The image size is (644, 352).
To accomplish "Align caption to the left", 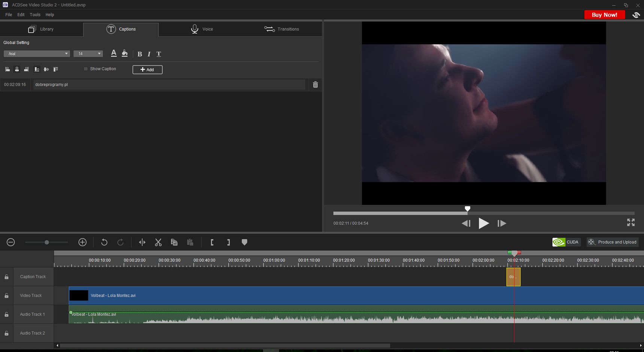I will click(x=7, y=69).
